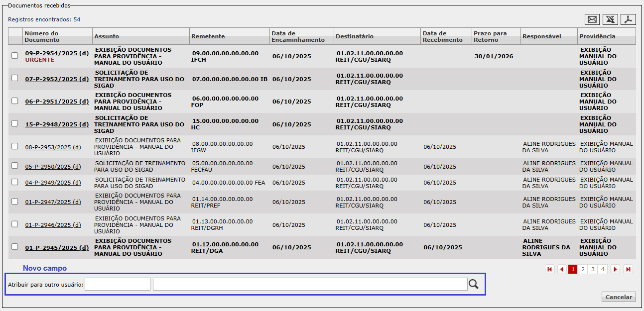Mark the checkbox for document 15-P-2948/2025
Image resolution: width=644 pixels, height=311 pixels.
click(x=15, y=123)
